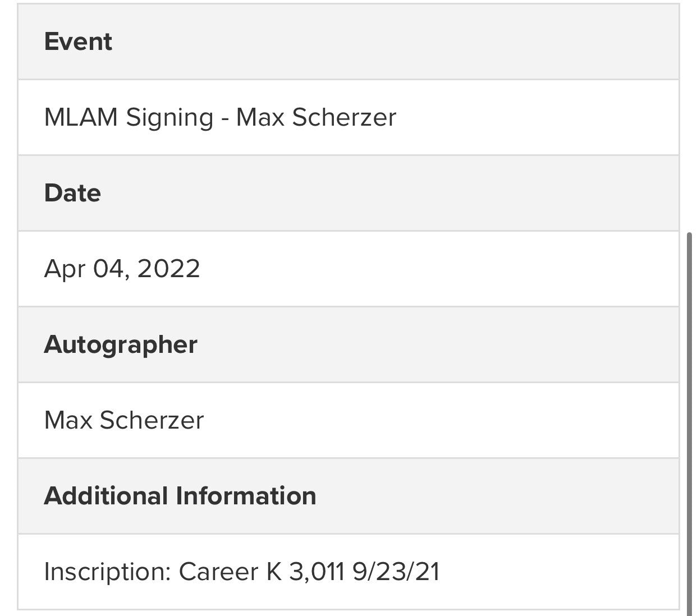
Task: Click the Event header row
Action: [348, 42]
